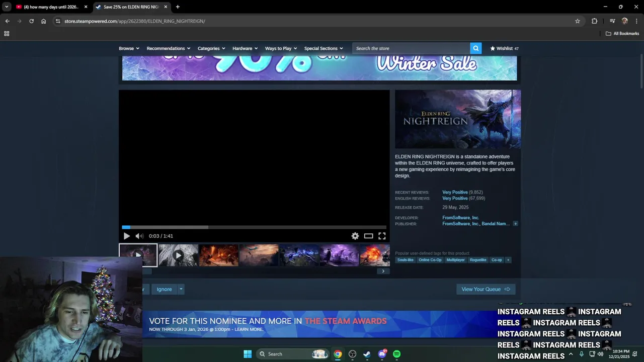Click the taskbar Search box
This screenshot has width=644, height=362.
(293, 354)
